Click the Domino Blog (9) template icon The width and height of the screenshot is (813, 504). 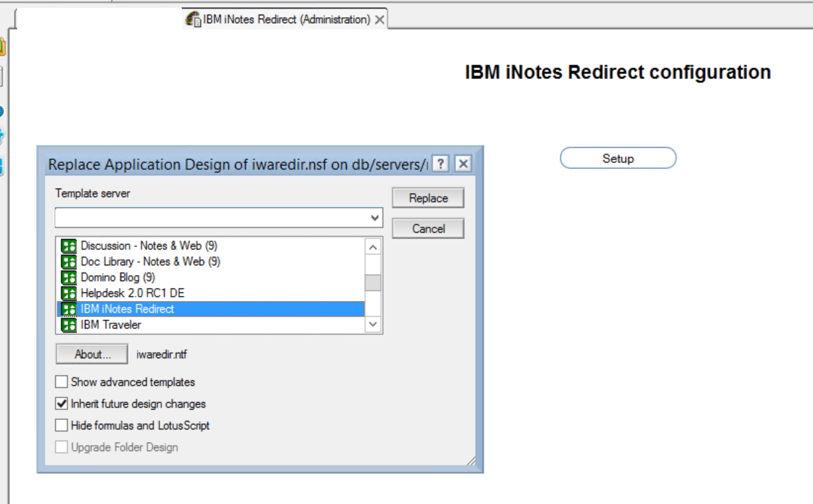pyautogui.click(x=69, y=277)
